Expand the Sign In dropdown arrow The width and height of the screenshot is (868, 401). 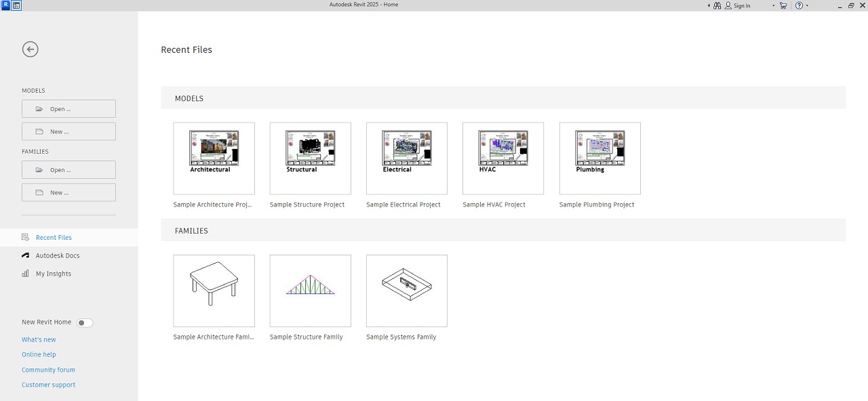(x=773, y=5)
